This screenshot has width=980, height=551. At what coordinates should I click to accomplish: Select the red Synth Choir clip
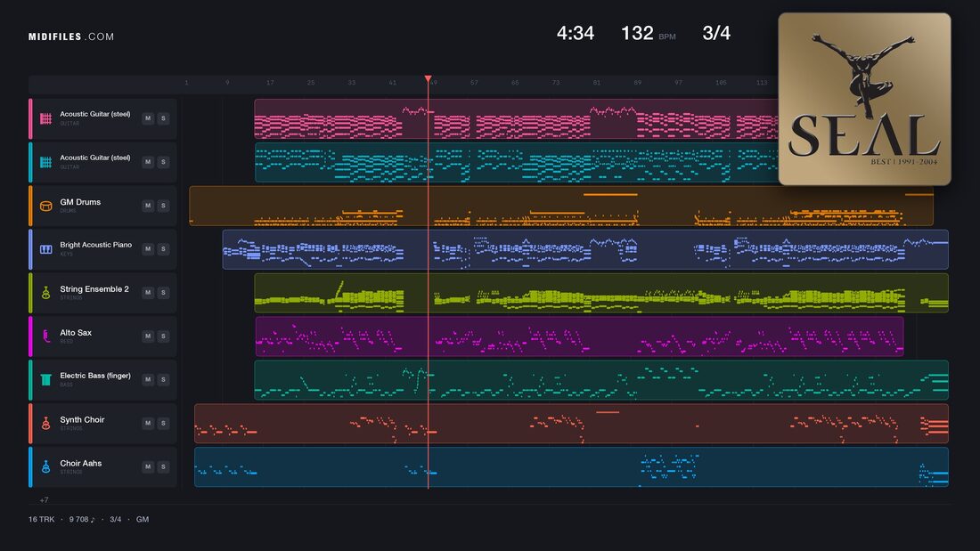click(x=571, y=424)
